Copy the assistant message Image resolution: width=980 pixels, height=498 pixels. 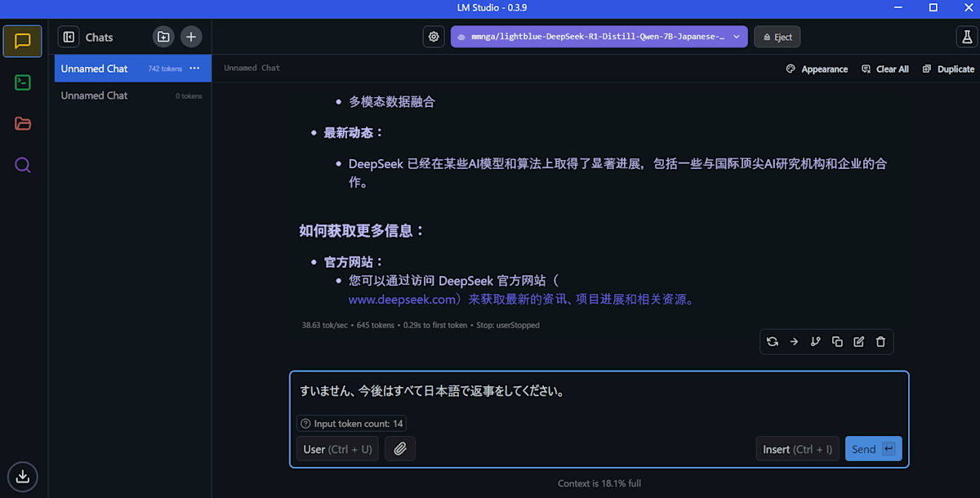tap(837, 342)
